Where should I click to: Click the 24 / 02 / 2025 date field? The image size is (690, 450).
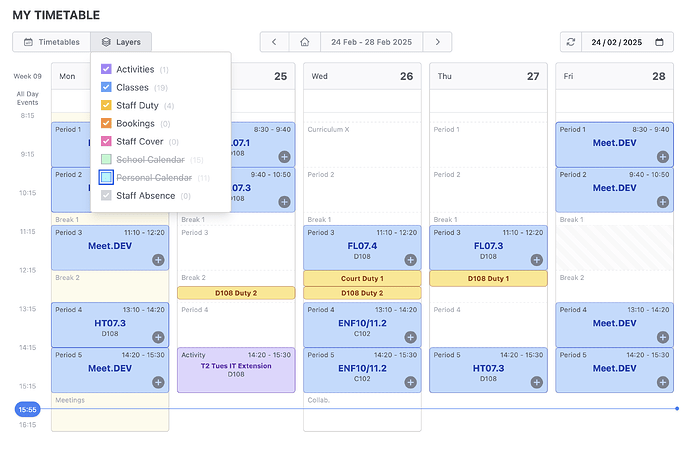(617, 42)
